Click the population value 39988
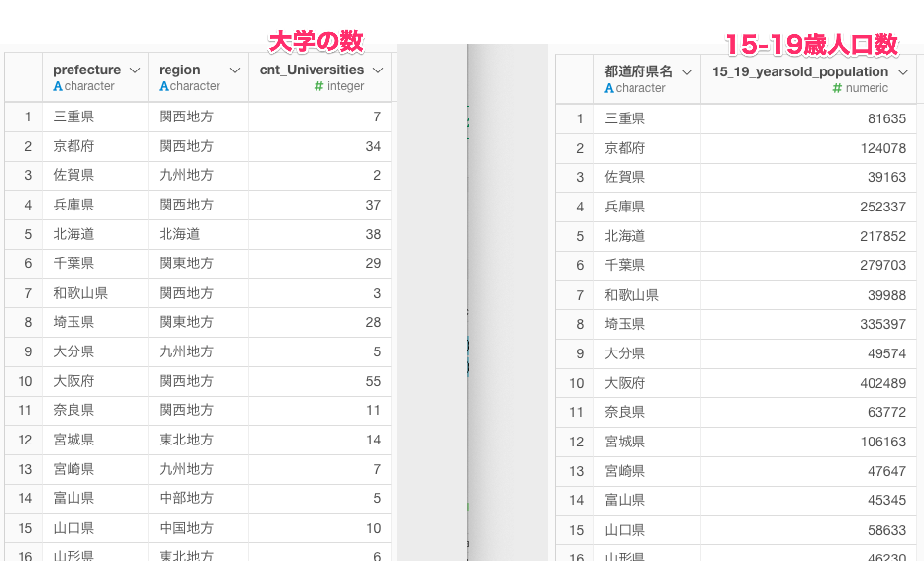Viewport: 924px width, 561px height. tap(808, 295)
